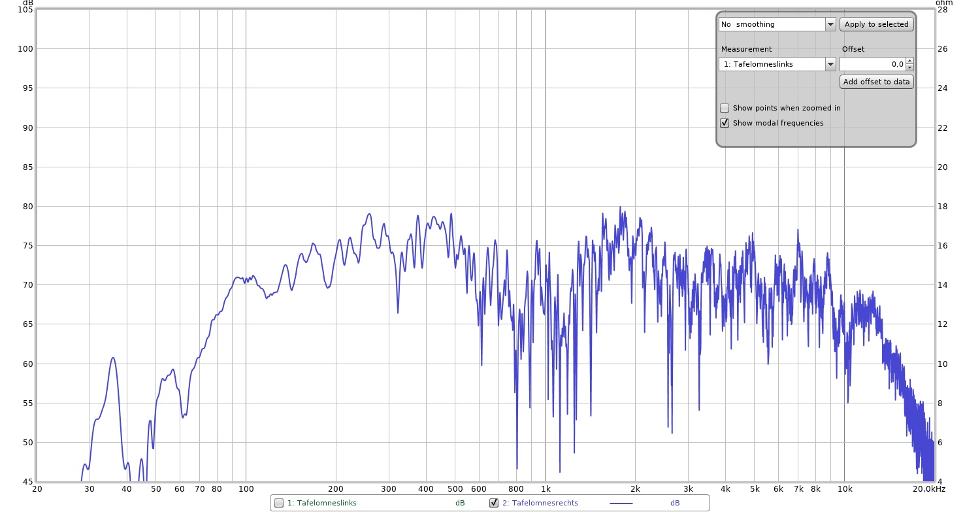Click the Offset value field

point(872,64)
